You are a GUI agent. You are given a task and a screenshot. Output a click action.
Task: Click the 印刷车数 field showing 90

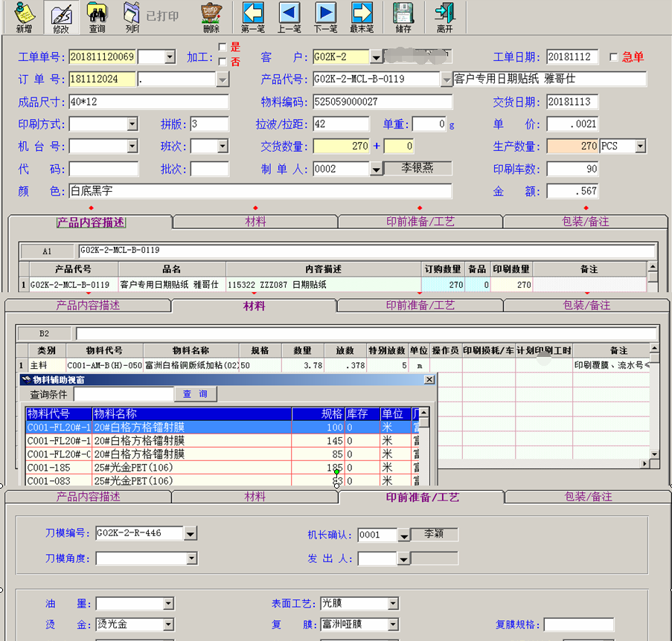pos(572,169)
